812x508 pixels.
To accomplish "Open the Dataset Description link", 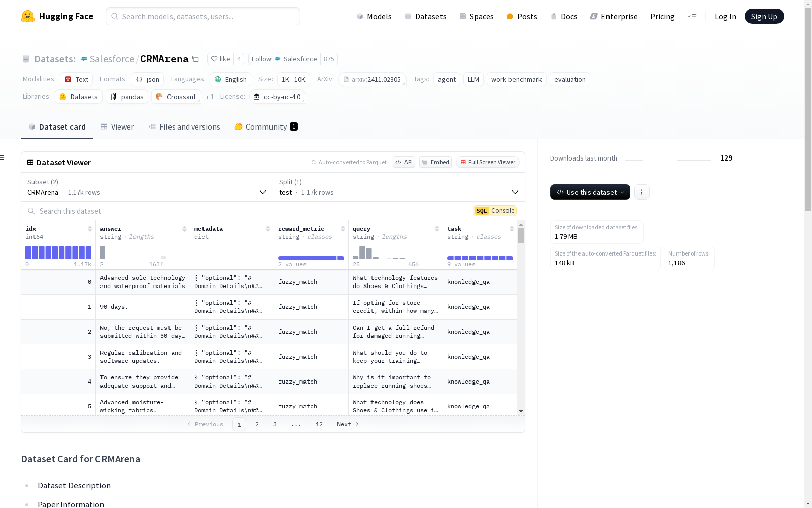I will 74,485.
